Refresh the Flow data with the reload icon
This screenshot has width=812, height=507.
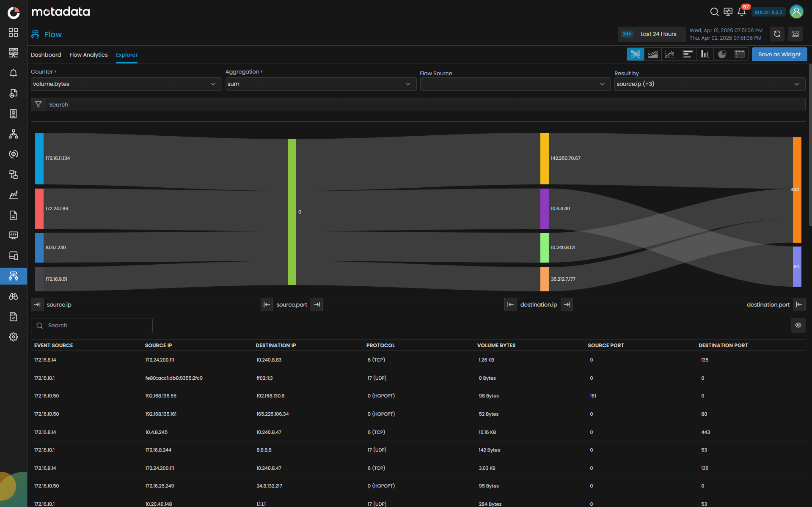point(776,34)
